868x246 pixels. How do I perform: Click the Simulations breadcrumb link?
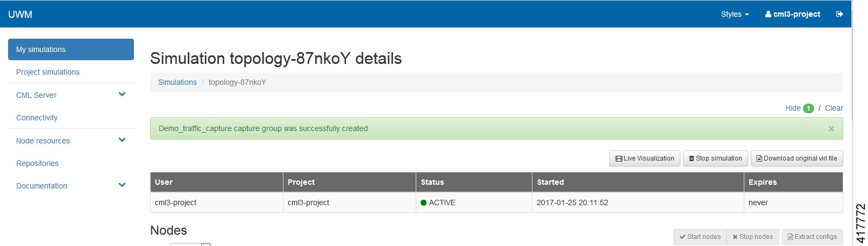point(177,82)
